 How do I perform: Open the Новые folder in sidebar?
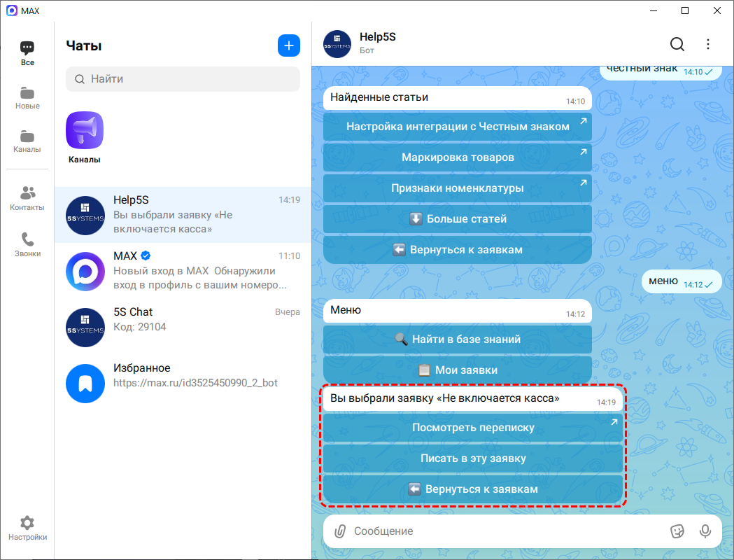click(x=27, y=98)
